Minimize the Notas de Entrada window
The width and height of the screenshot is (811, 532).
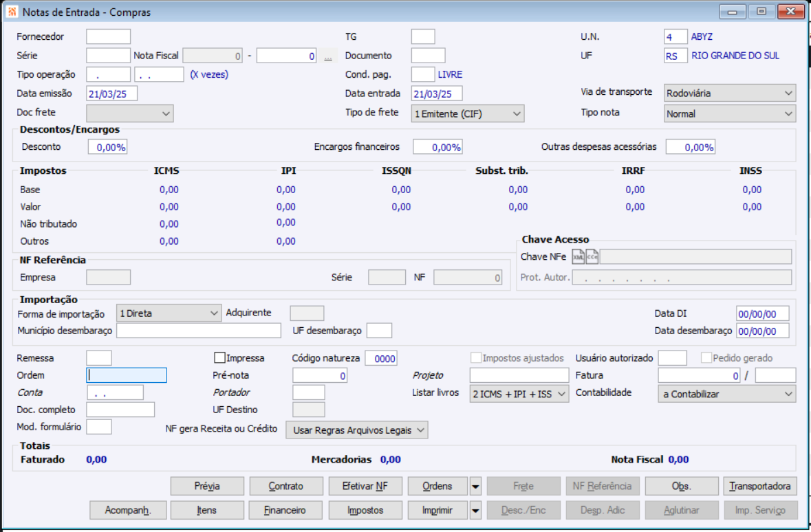coord(733,12)
